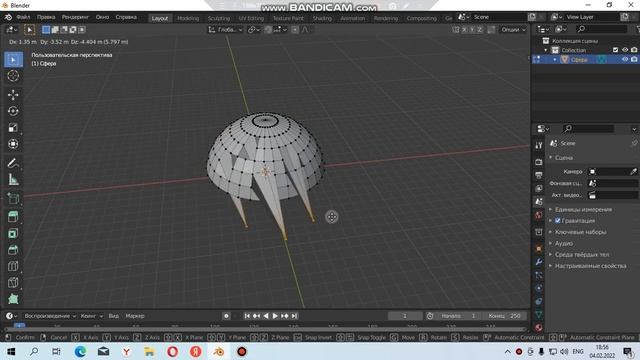
Task: Switch to the Modeling workspace tab
Action: (x=188, y=18)
